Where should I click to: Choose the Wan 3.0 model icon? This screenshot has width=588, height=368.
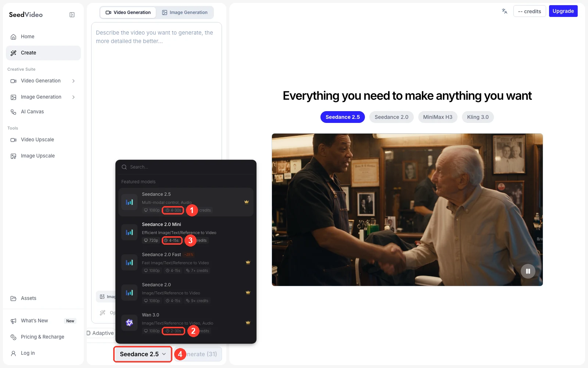[x=129, y=323]
